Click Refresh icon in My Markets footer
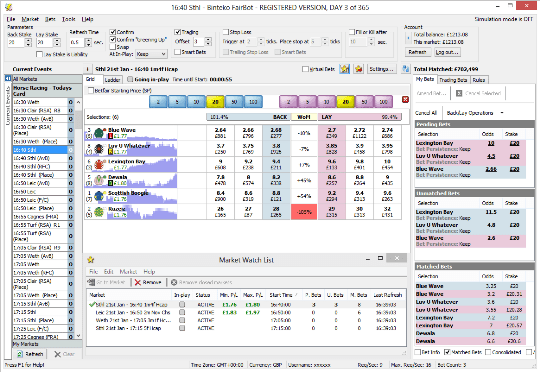The image size is (540, 372). click(20, 354)
